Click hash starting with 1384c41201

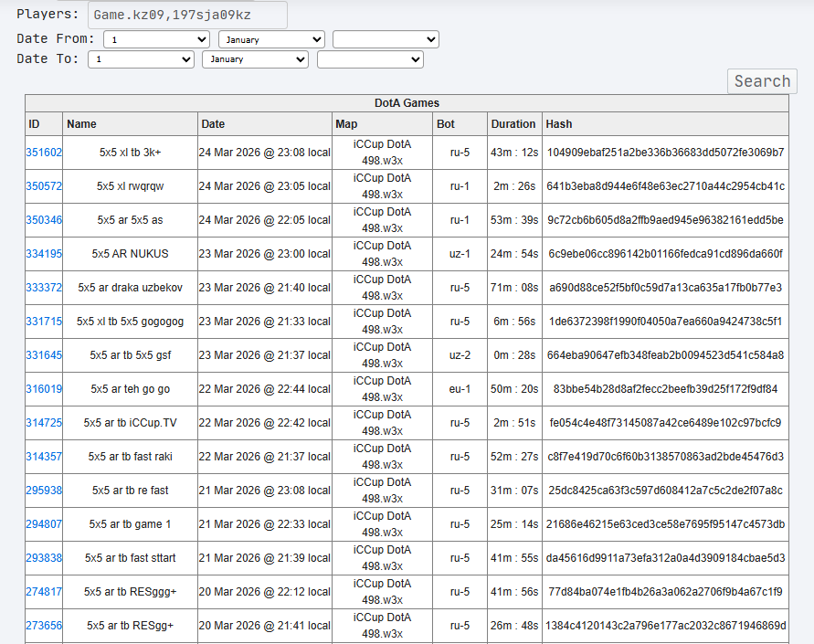click(665, 626)
